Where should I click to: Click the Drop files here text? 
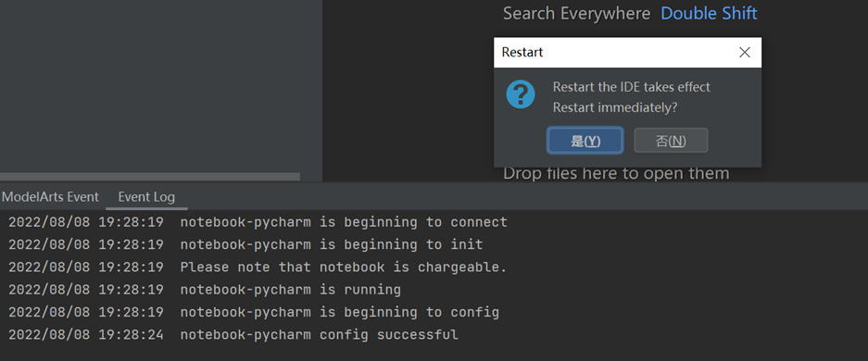coord(616,174)
